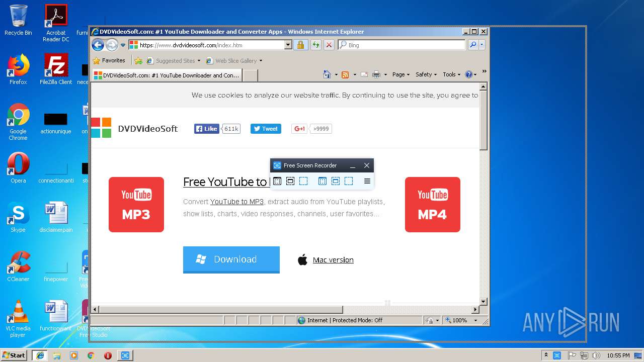This screenshot has width=644, height=362.
Task: Open the Tools menu
Action: pos(451,74)
